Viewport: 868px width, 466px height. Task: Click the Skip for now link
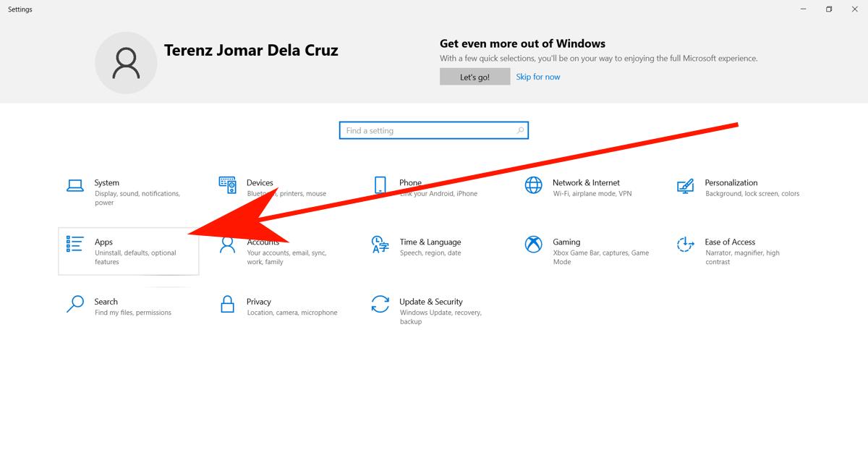(538, 76)
